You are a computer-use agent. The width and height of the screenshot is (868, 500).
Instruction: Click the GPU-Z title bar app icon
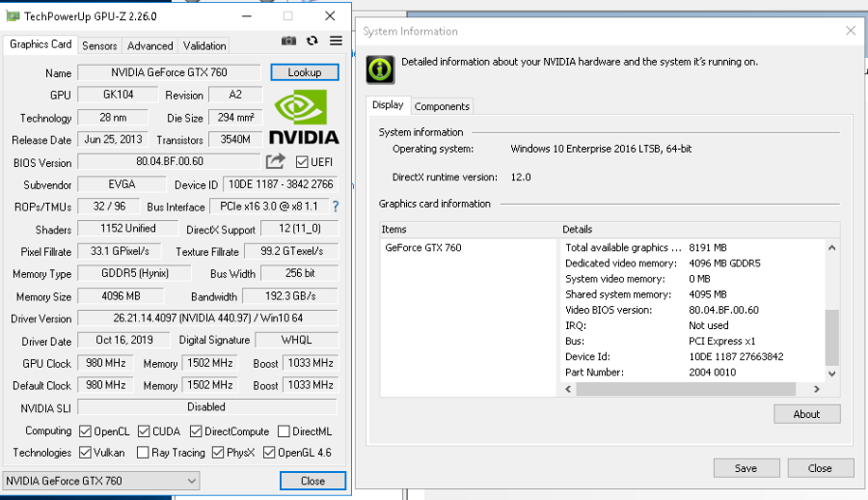click(x=14, y=16)
